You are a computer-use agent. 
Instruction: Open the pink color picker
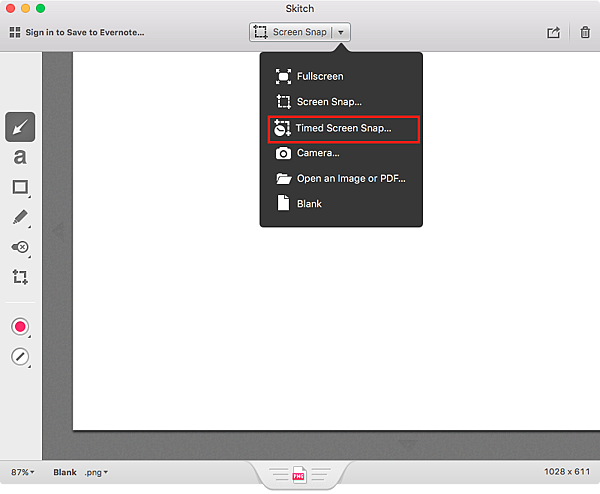pos(20,327)
